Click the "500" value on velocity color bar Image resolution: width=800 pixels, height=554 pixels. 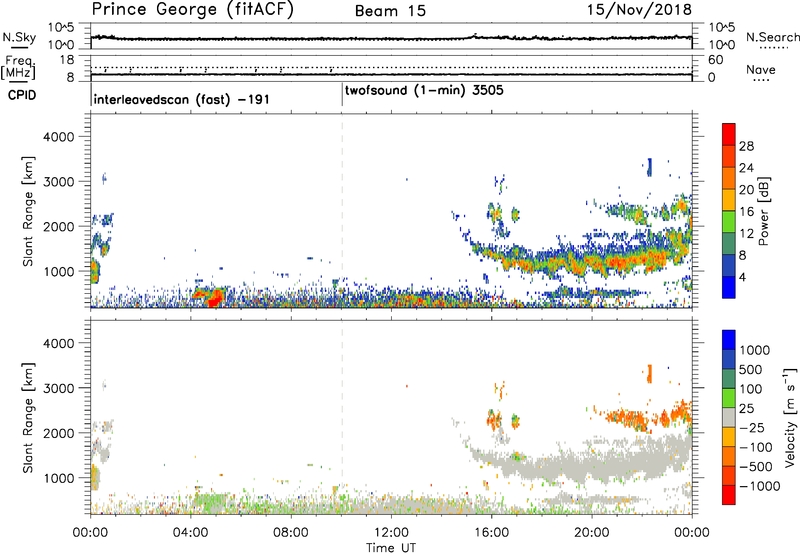coord(751,370)
